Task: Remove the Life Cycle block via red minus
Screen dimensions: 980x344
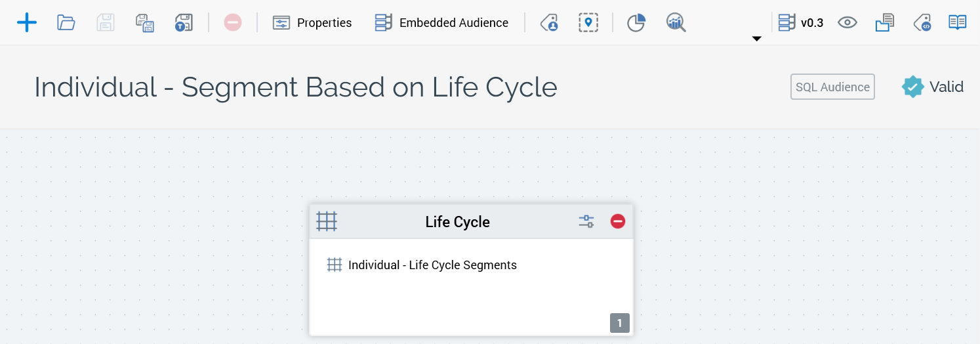Action: [x=618, y=221]
